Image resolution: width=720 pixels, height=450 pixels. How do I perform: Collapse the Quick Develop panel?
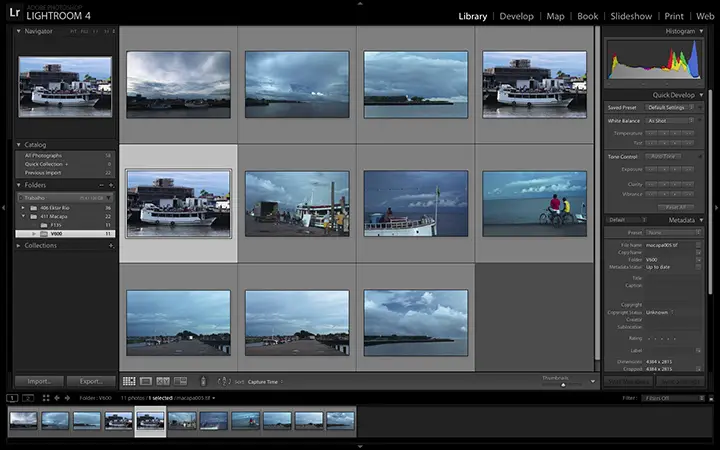click(701, 95)
